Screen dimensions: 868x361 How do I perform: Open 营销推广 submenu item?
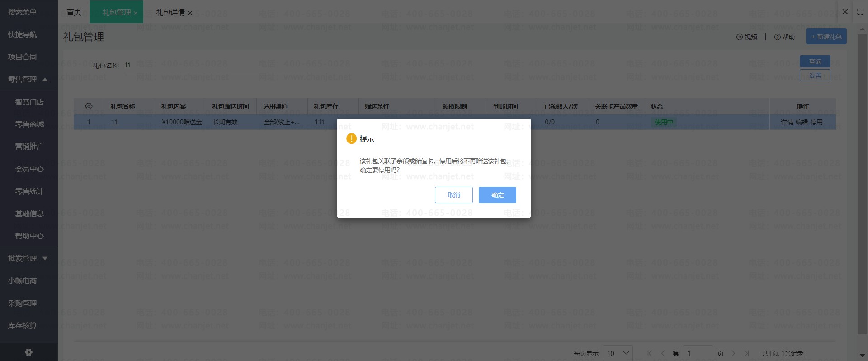(x=29, y=146)
